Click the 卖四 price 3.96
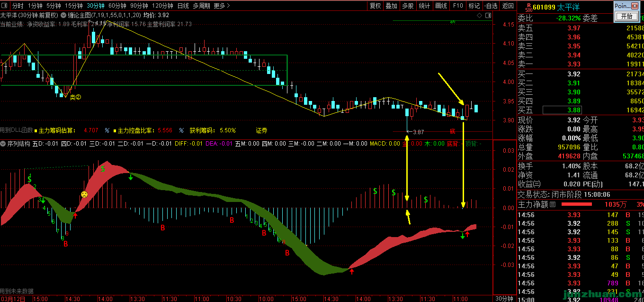Screen dimensions: 644x302 [573, 37]
